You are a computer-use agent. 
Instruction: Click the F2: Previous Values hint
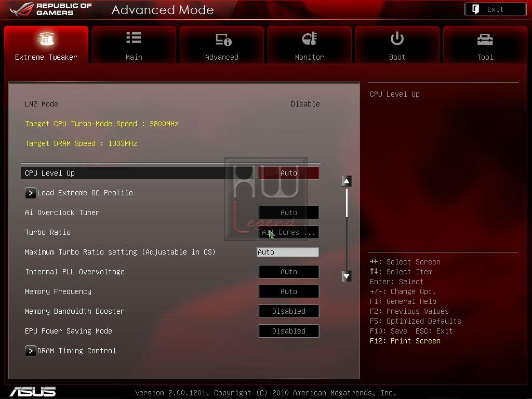[x=409, y=311]
